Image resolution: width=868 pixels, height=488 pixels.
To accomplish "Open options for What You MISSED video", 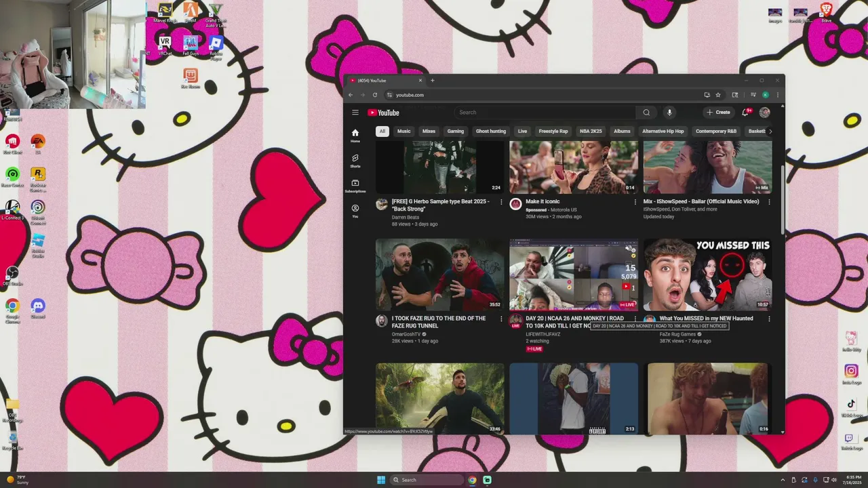I will 769,319.
